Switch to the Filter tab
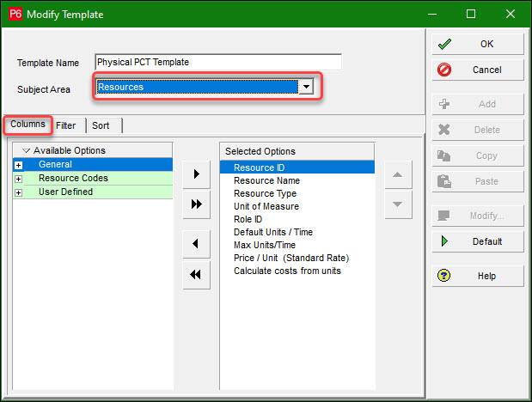The width and height of the screenshot is (532, 402). click(66, 125)
